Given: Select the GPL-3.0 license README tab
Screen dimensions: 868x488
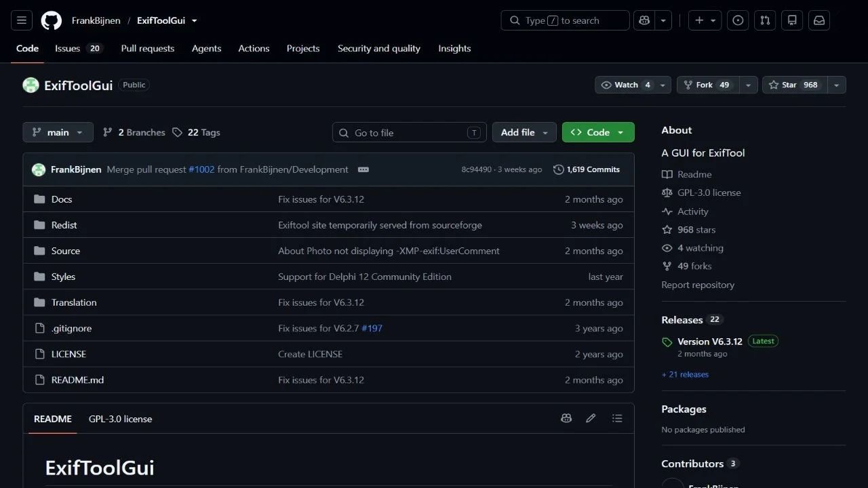Looking at the screenshot, I should click(120, 419).
